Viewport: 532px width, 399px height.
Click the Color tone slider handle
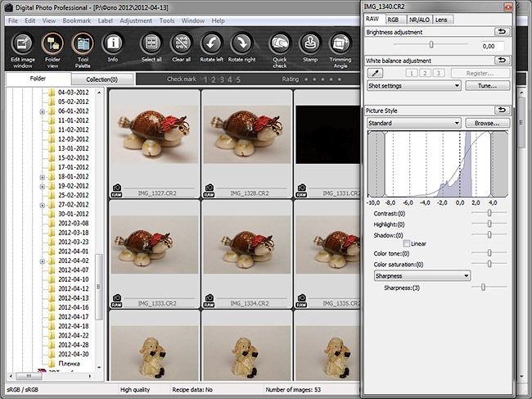pyautogui.click(x=489, y=252)
